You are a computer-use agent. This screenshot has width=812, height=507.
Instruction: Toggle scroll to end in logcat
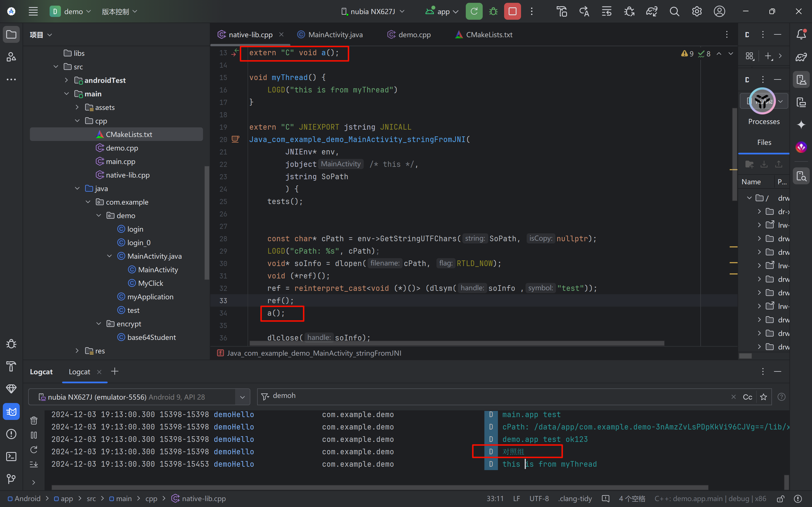click(34, 464)
